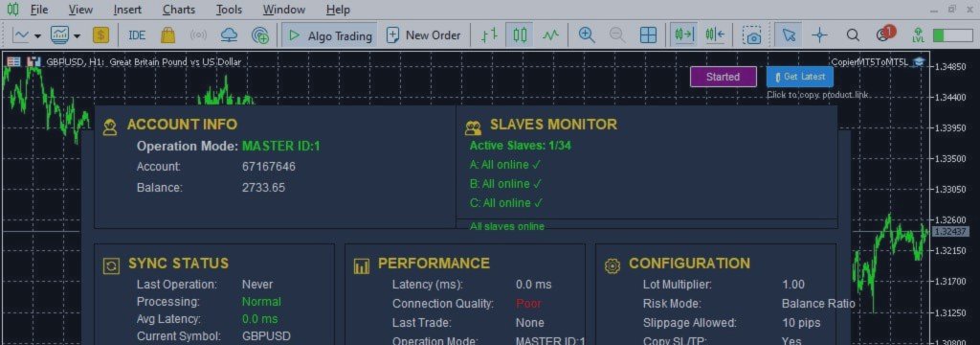
Task: Open the Help menu
Action: [338, 10]
